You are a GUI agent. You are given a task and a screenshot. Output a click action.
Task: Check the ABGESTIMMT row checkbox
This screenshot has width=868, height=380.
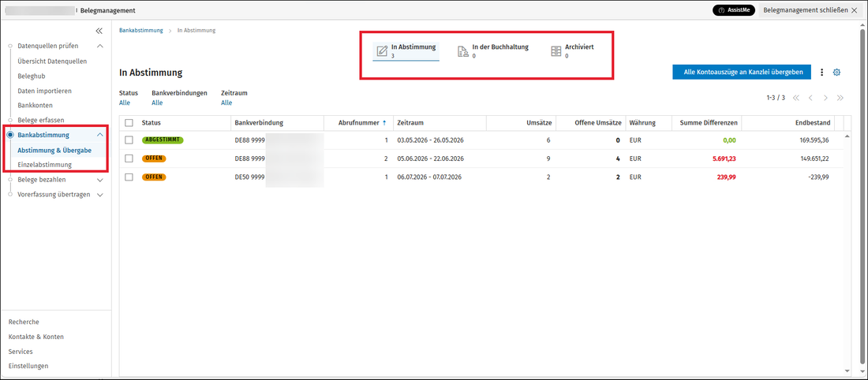coord(129,140)
